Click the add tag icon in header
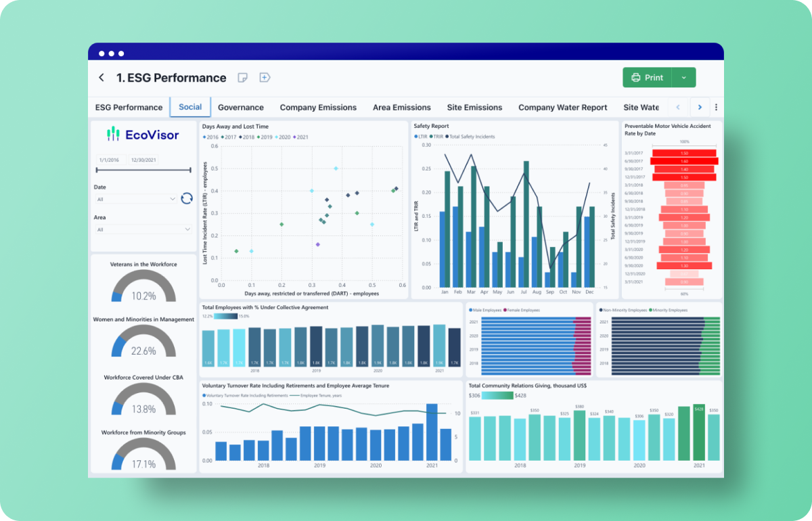 click(265, 78)
